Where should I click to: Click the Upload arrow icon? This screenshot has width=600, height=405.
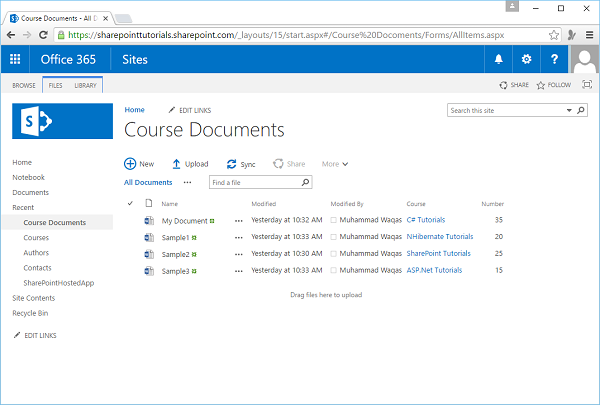pyautogui.click(x=176, y=164)
